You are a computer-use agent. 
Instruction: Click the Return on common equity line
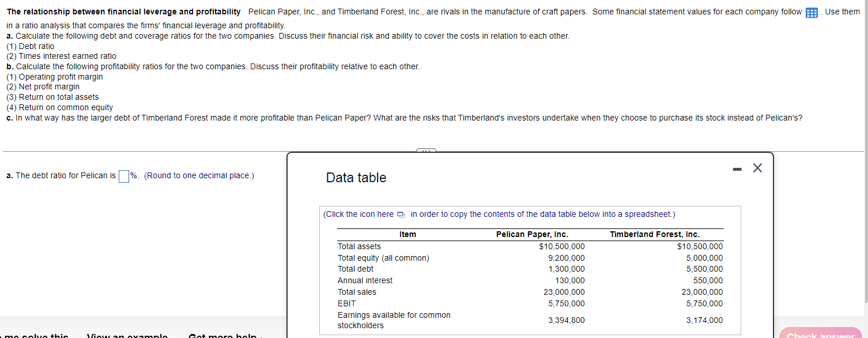[60, 107]
